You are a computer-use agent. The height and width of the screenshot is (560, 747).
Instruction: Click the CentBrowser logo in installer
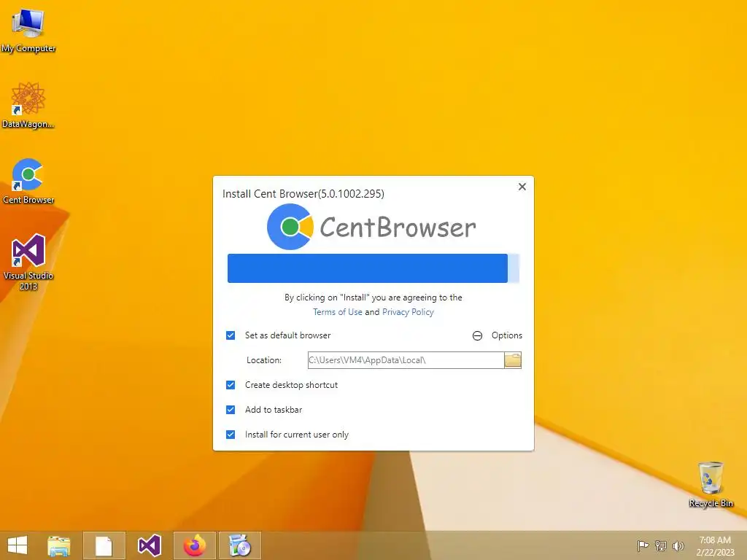coord(371,227)
